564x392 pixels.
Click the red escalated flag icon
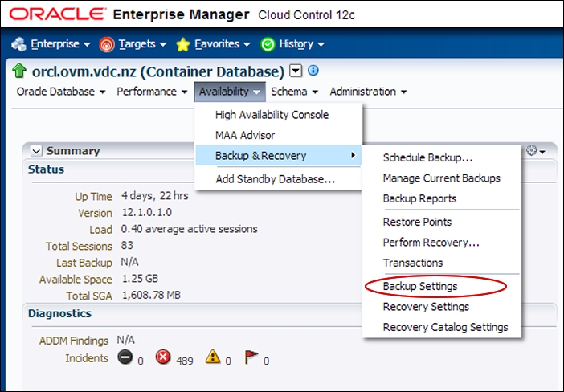251,357
